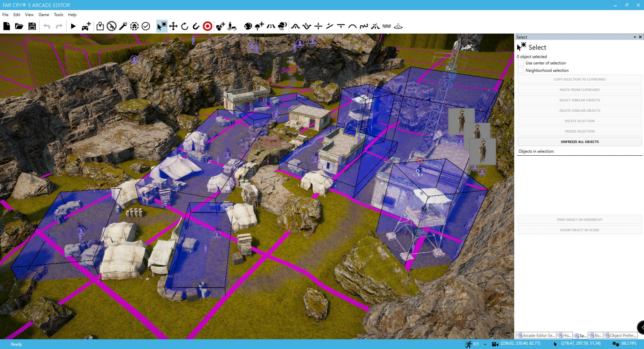Open the camera speed dropdown arrow
The image size is (644, 349).
[485, 344]
